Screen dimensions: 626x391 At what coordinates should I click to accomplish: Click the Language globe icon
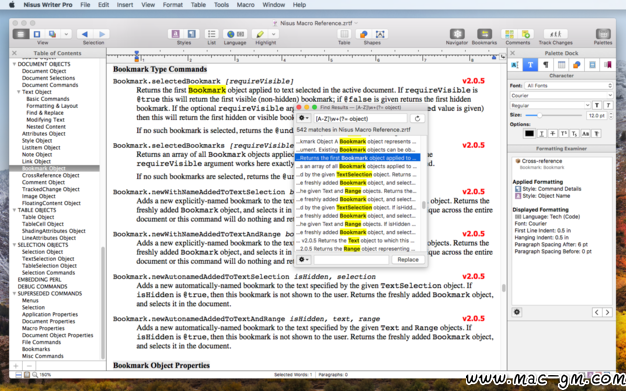230,34
